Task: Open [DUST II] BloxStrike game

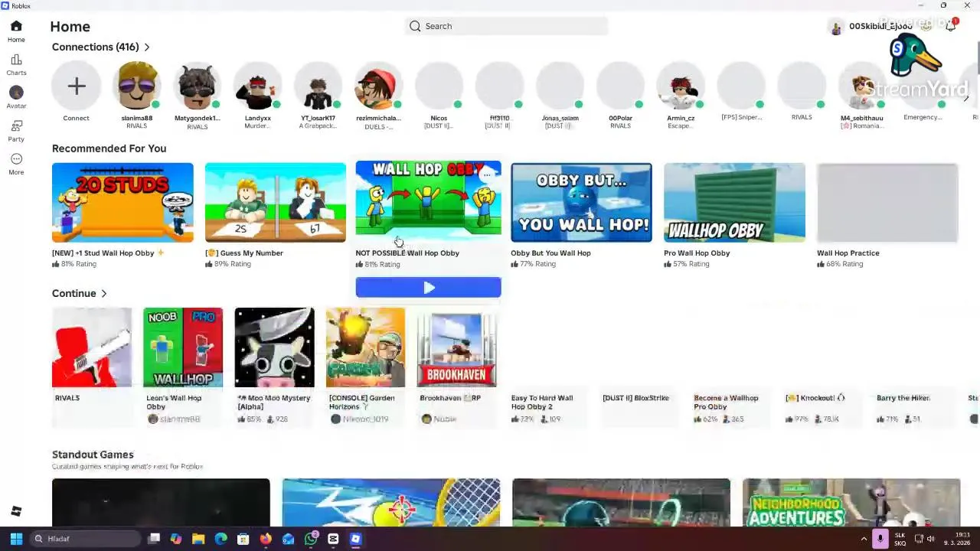Action: tap(635, 398)
